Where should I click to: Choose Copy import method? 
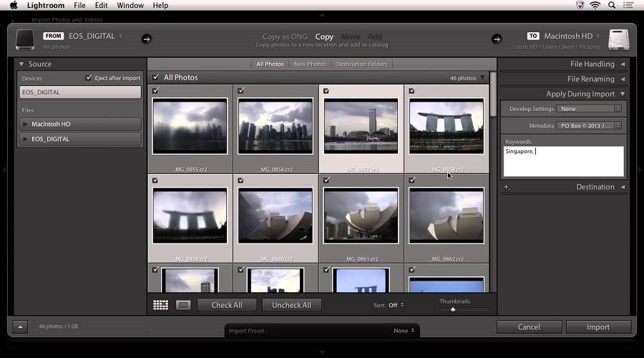pyautogui.click(x=324, y=37)
